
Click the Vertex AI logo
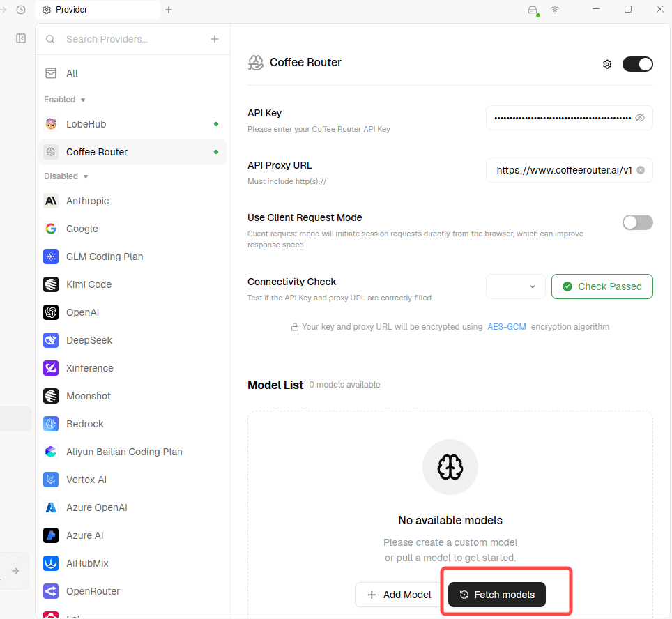click(51, 480)
